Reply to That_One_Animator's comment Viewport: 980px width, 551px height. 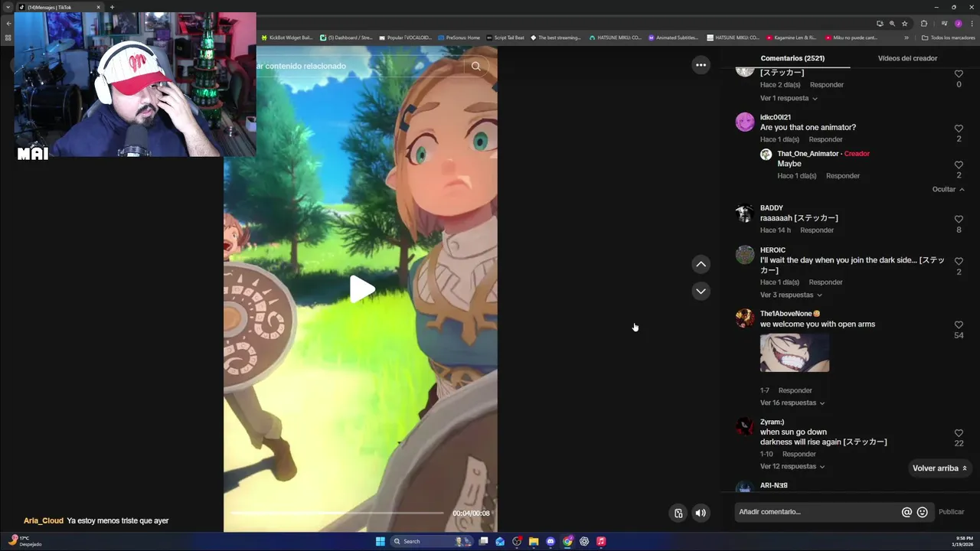[843, 176]
